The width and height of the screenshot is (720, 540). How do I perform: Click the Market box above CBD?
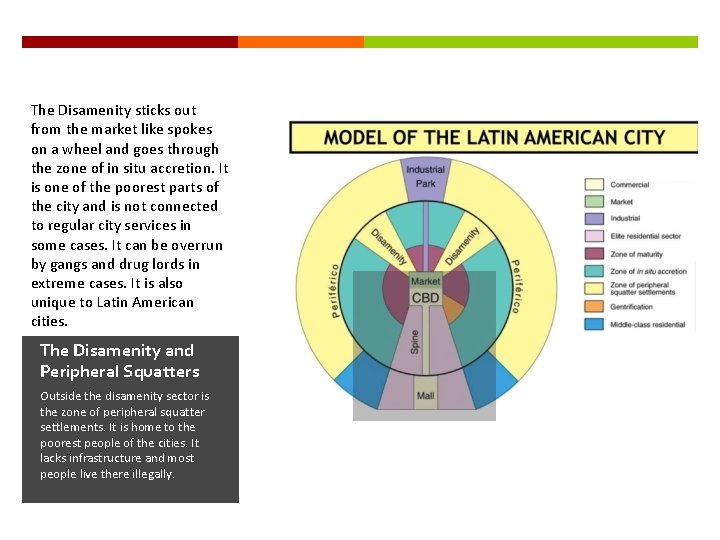pos(425,281)
